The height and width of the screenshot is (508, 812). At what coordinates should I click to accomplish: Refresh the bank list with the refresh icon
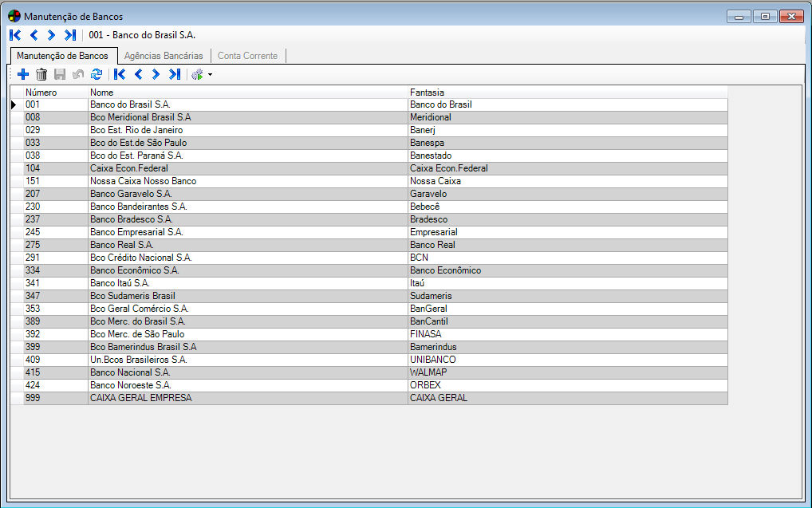[x=97, y=74]
